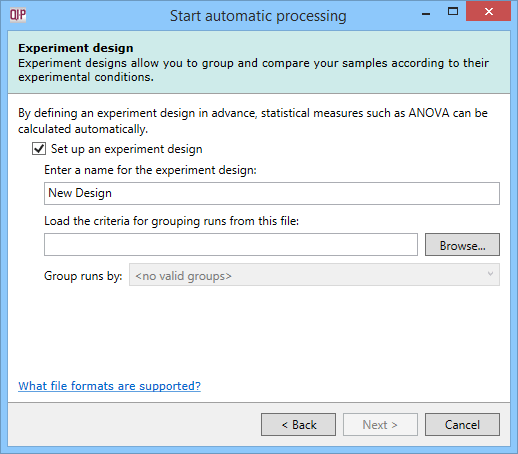Click the 'Load the criteria for grouping runs' label
This screenshot has width=518, height=454.
[172, 221]
